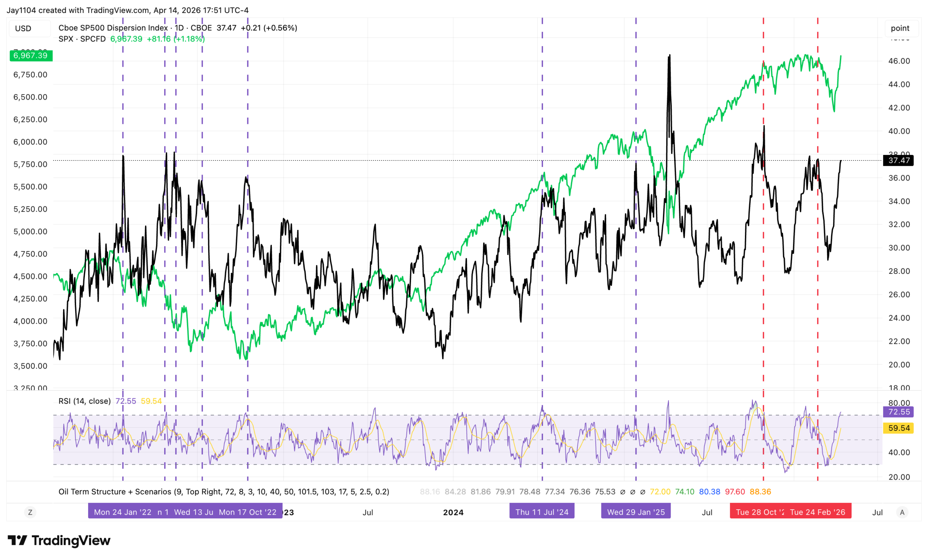The width and height of the screenshot is (928, 560).
Task: Click the black 37.47 price label
Action: [x=899, y=161]
